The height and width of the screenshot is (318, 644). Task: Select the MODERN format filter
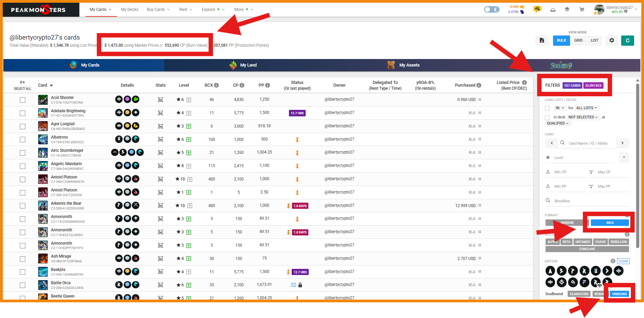(x=567, y=223)
